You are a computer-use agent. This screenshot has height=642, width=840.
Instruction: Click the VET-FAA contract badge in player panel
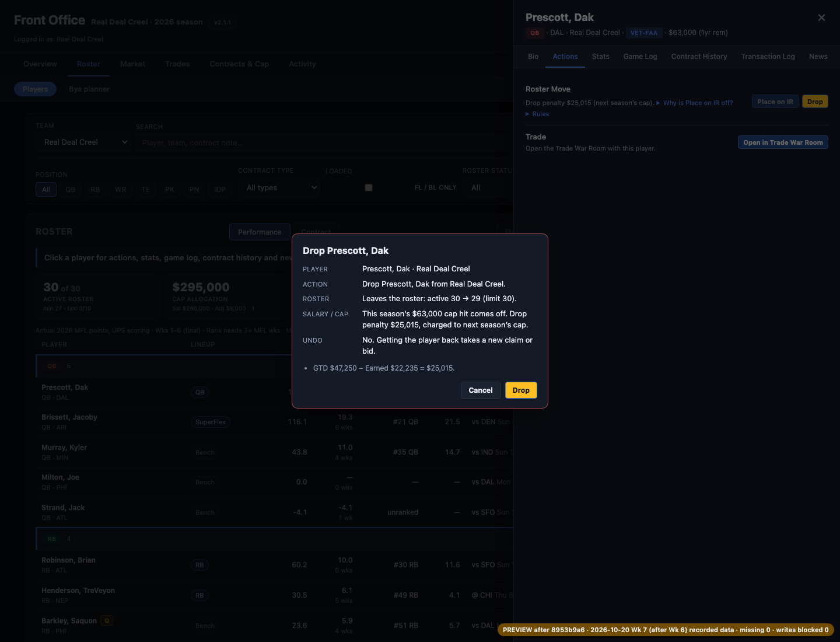click(x=644, y=33)
